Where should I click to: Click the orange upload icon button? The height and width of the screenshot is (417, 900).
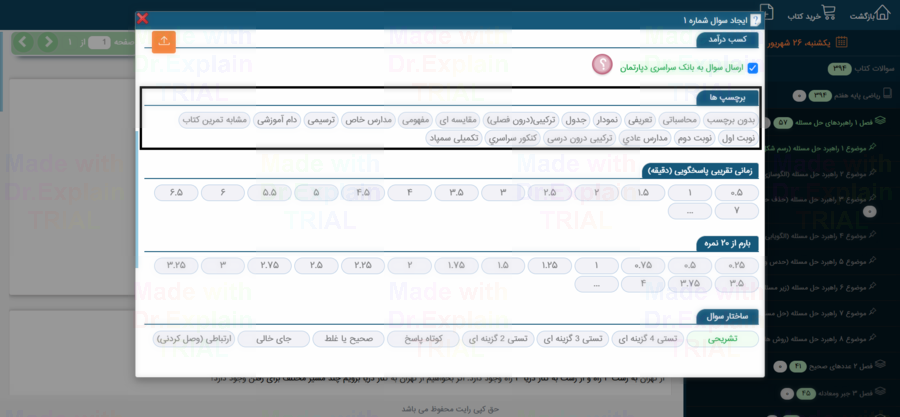tap(164, 41)
